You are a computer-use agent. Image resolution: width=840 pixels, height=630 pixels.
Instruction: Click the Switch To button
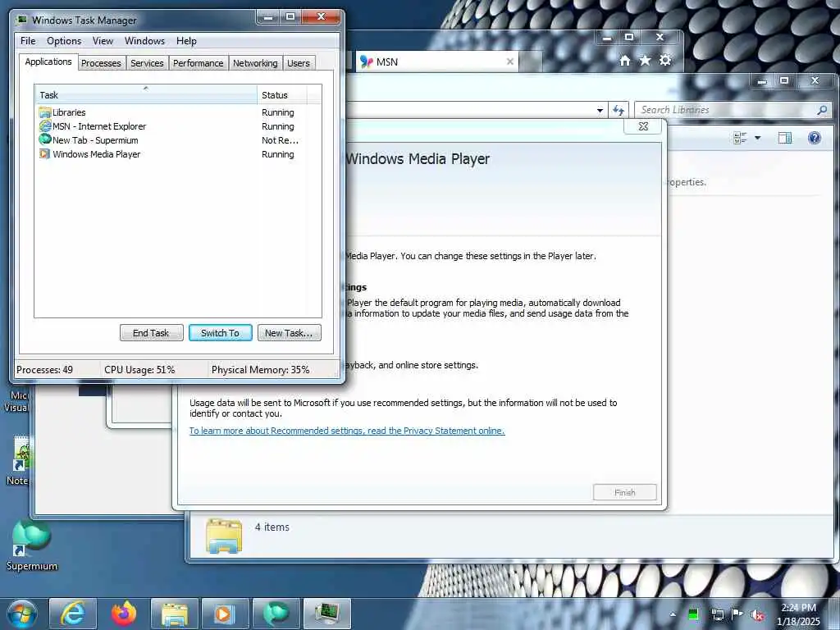220,333
